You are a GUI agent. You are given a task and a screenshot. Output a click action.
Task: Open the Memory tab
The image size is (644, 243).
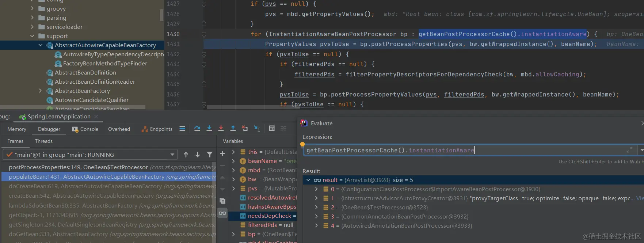tap(17, 129)
